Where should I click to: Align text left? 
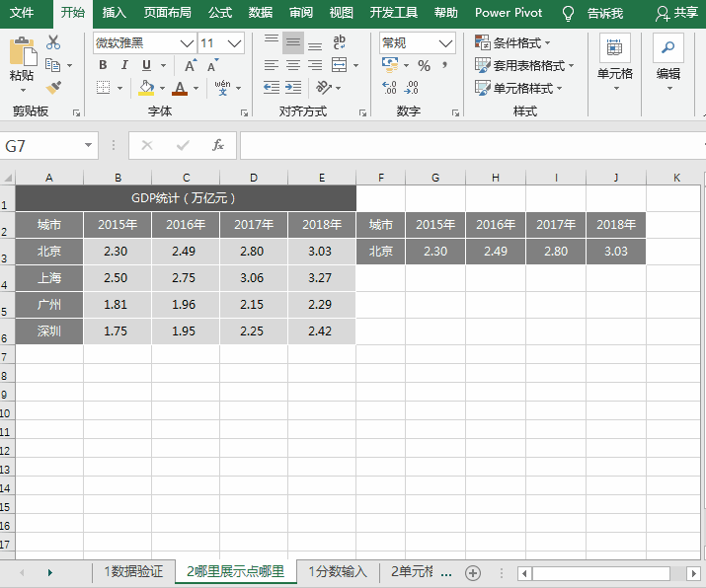pos(272,66)
